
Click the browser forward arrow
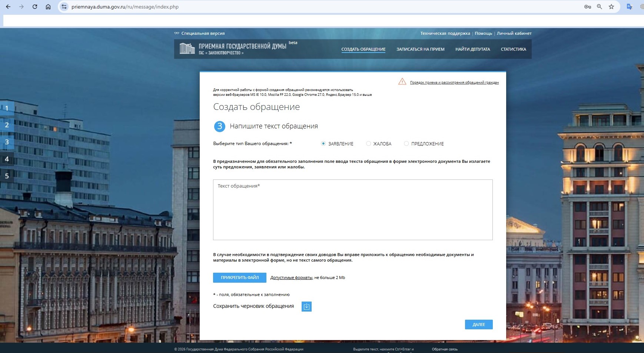click(x=21, y=7)
